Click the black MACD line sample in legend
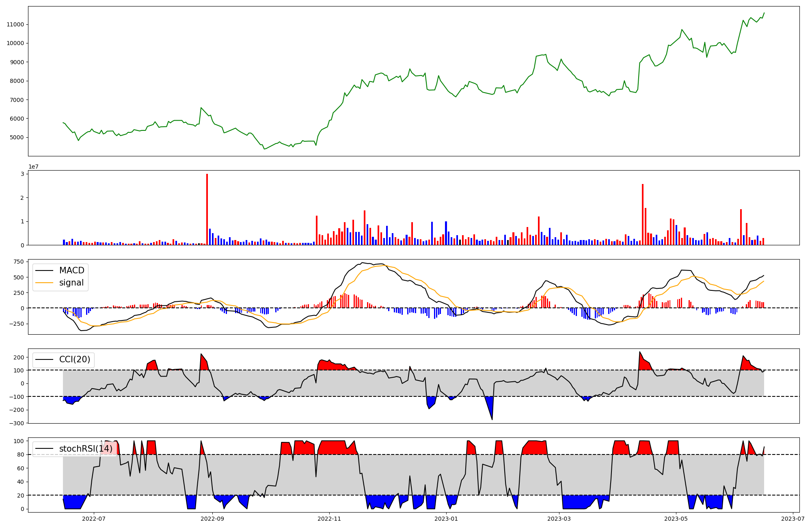Viewport: 812px width, 528px height. [44, 270]
